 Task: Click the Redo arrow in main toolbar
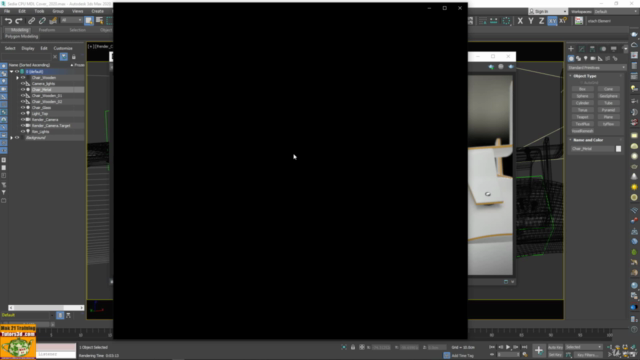tap(19, 21)
